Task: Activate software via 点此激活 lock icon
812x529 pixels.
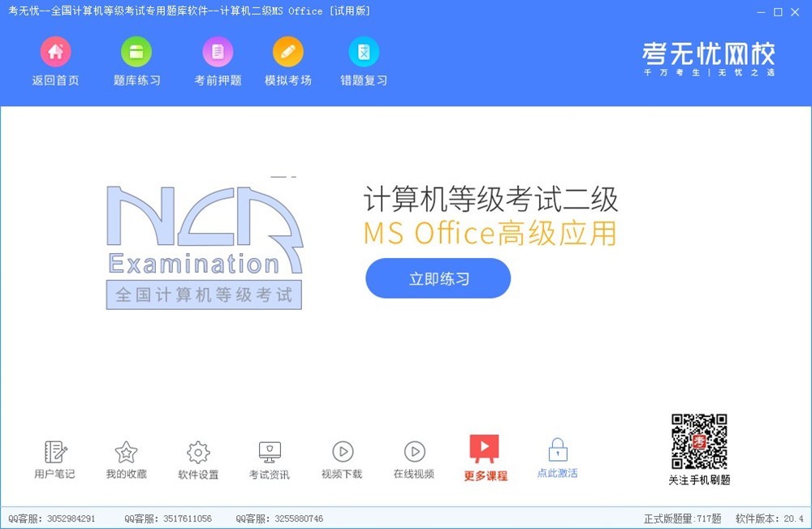Action: pyautogui.click(x=557, y=458)
